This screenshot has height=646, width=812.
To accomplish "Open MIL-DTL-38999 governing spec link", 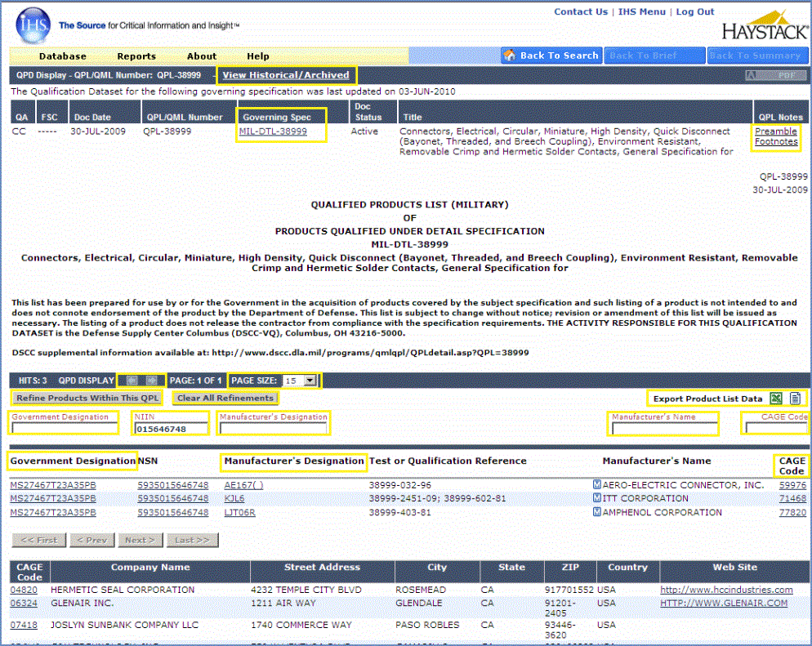I will pyautogui.click(x=273, y=131).
